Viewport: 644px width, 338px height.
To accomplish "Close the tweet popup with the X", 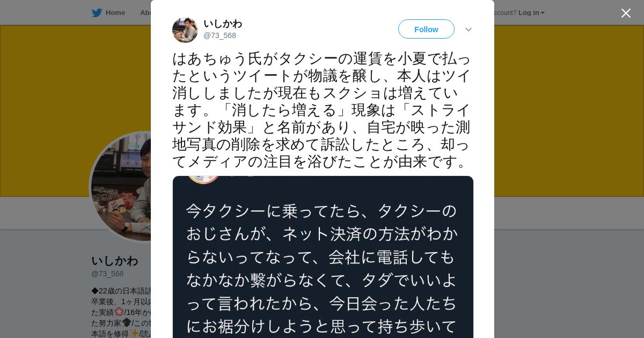I will 626,13.
